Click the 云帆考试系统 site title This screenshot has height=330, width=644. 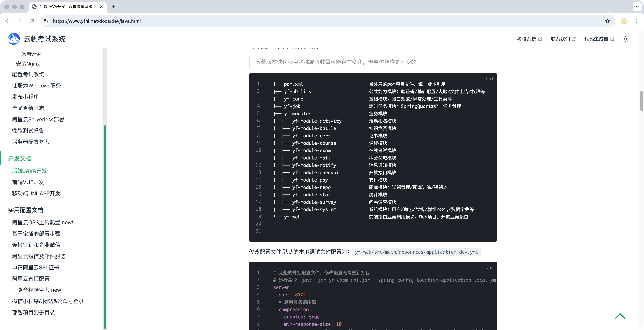click(44, 39)
